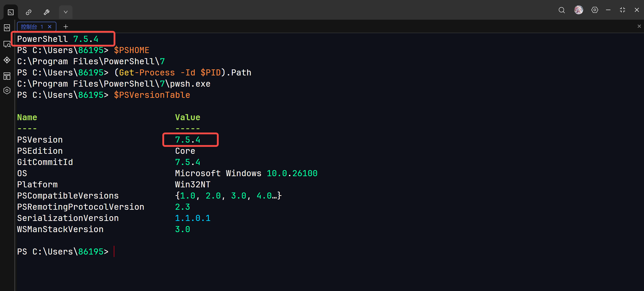
Task: Click the hexagon settings sidebar icon
Action: click(x=7, y=90)
